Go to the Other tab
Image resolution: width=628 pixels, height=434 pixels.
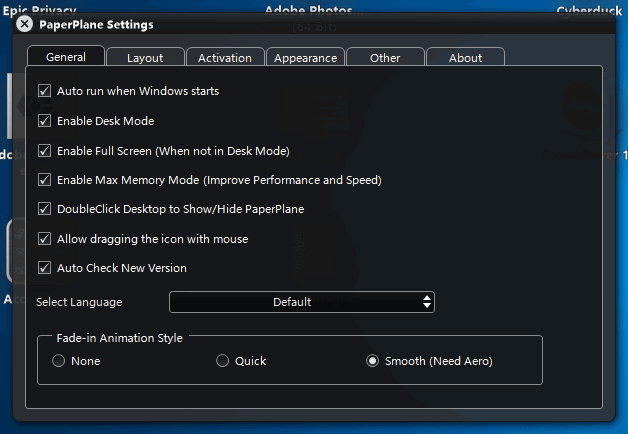coord(385,57)
